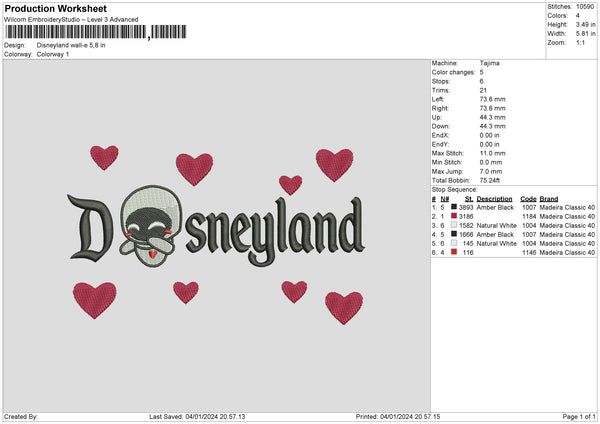Select the 'Up:' label

tap(437, 117)
